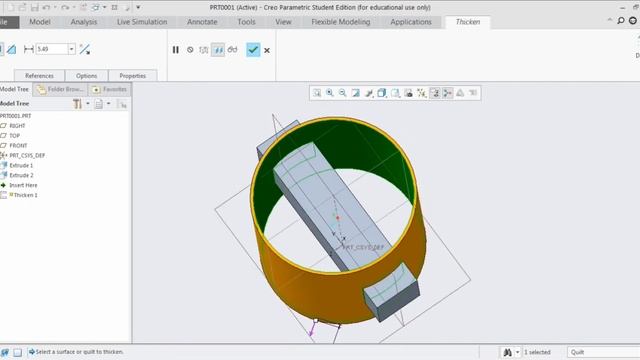The height and width of the screenshot is (360, 640).
Task: Click the Model Tree show list icon
Action: pyautogui.click(x=99, y=104)
